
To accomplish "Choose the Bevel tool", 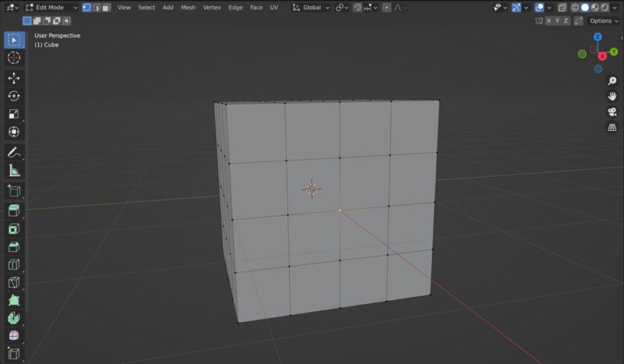I will (14, 247).
